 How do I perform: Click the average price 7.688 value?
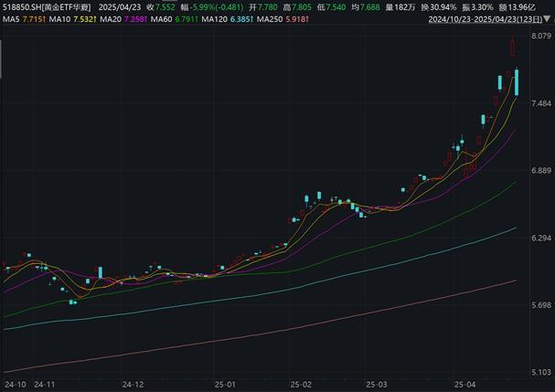(x=370, y=7)
